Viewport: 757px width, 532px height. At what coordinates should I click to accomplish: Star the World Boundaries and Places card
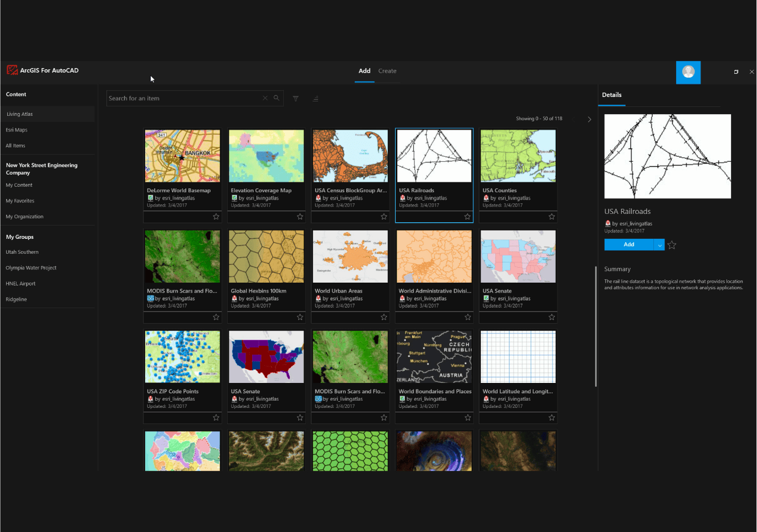(468, 417)
